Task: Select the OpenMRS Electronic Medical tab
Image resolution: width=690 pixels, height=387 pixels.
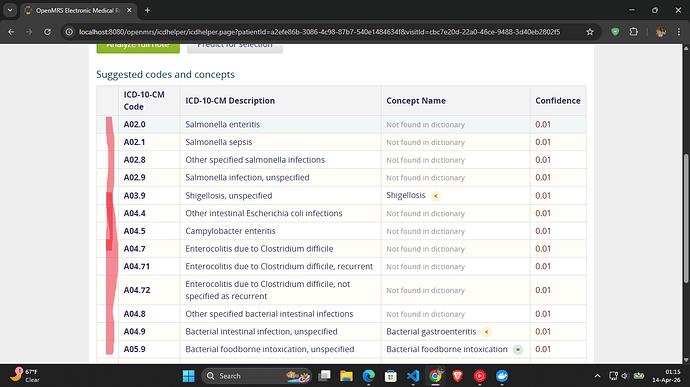Action: point(78,10)
